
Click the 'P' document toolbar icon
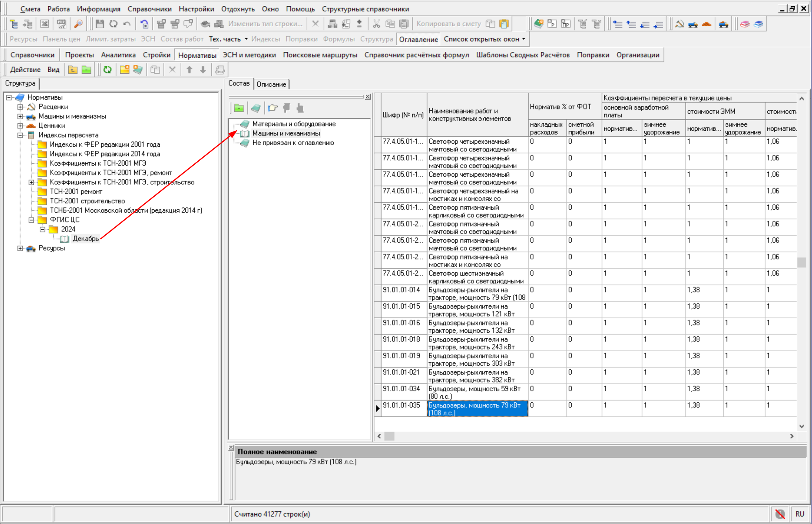pos(552,24)
